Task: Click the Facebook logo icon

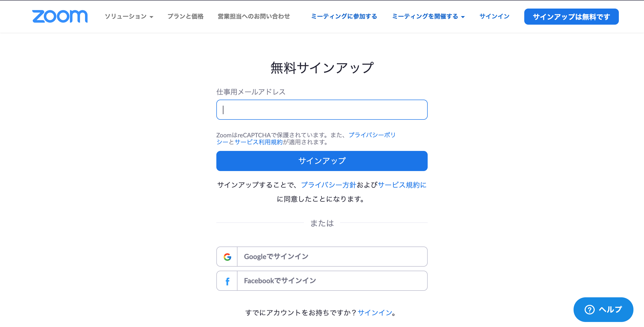Action: (227, 281)
